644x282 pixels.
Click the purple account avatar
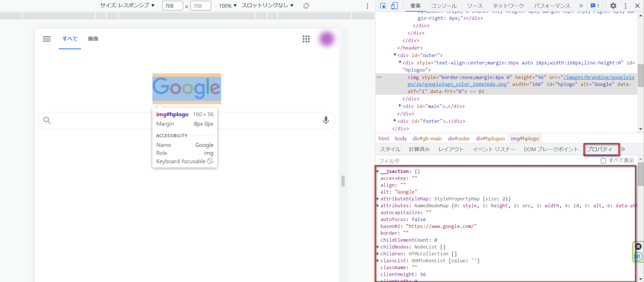[326, 39]
